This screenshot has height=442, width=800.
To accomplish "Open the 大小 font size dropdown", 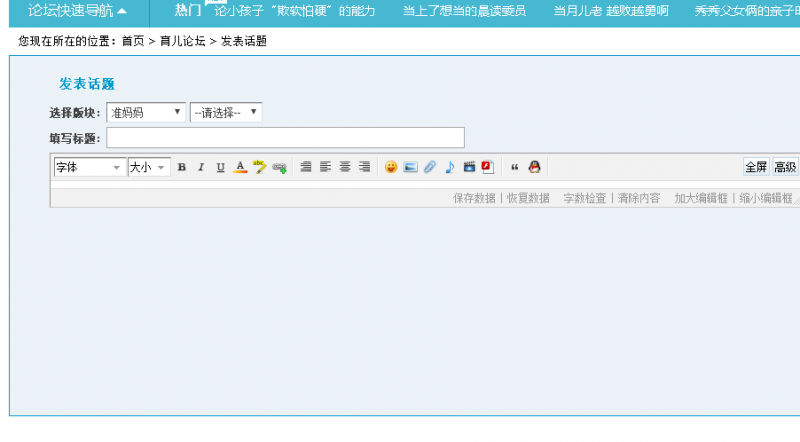I will tap(149, 167).
